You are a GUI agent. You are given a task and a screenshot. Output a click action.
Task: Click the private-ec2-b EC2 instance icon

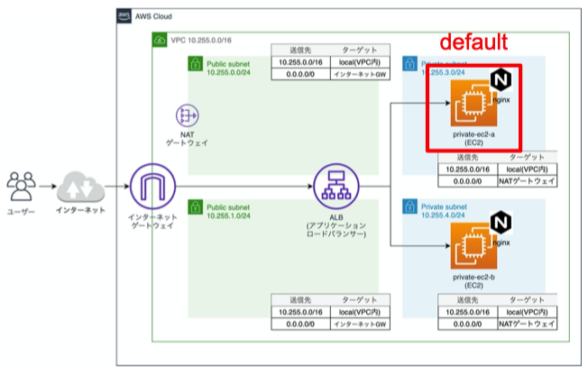[x=473, y=246]
